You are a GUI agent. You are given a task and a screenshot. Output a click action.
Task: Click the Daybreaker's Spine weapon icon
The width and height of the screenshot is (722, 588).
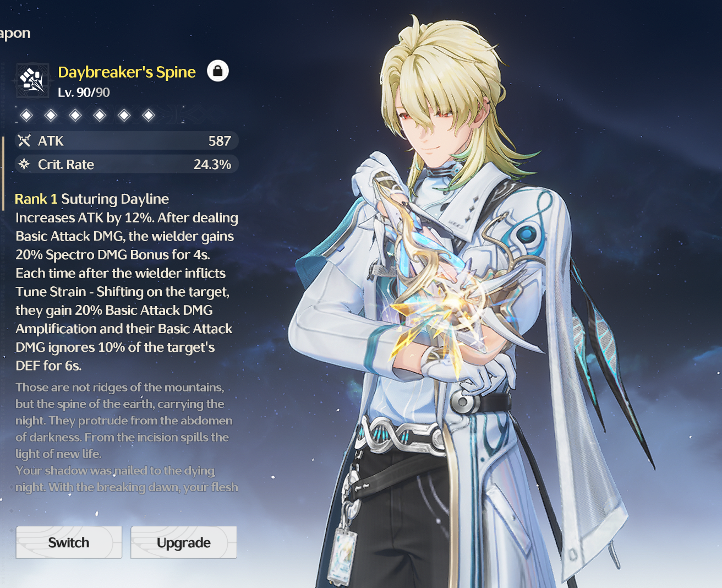coord(32,80)
